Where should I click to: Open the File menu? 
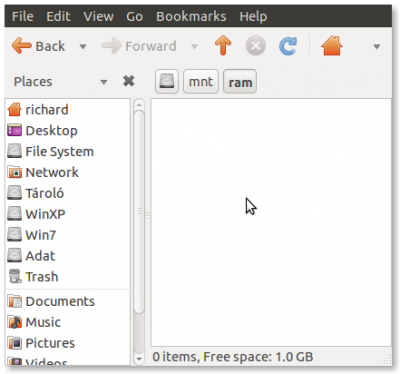[x=23, y=16]
